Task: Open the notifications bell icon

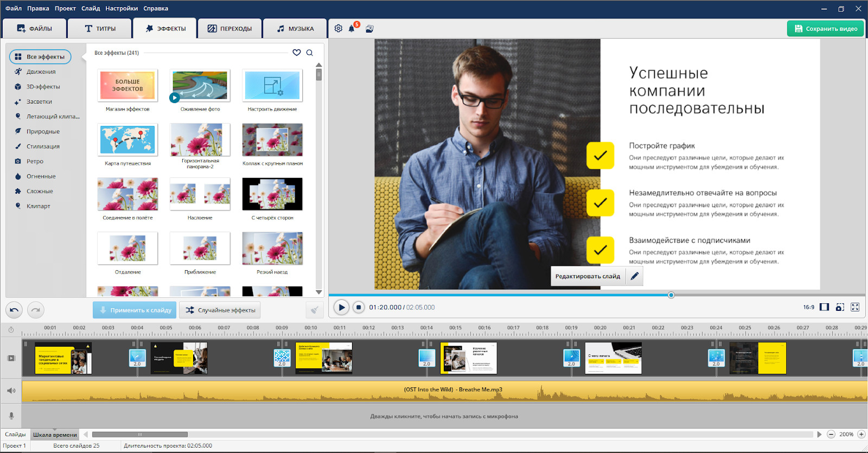Action: [352, 29]
